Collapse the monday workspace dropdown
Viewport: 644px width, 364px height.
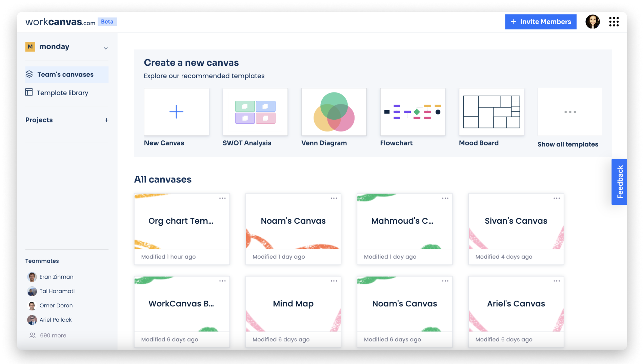coord(106,47)
